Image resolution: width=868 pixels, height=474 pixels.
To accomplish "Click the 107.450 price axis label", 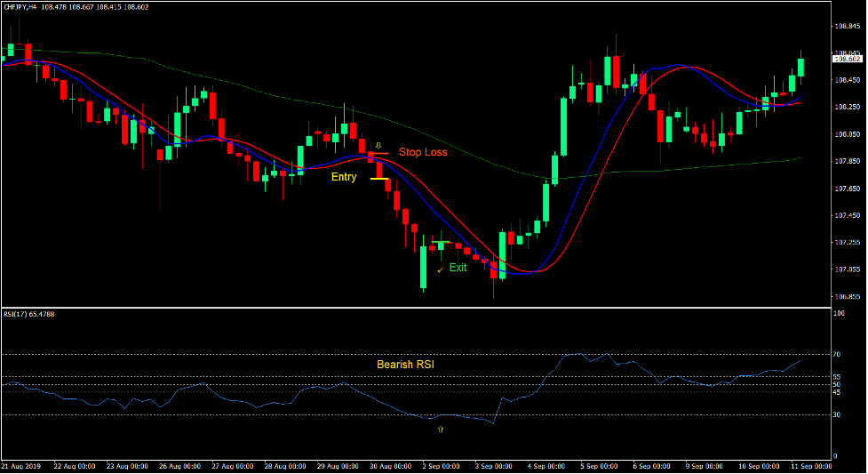I will point(848,215).
